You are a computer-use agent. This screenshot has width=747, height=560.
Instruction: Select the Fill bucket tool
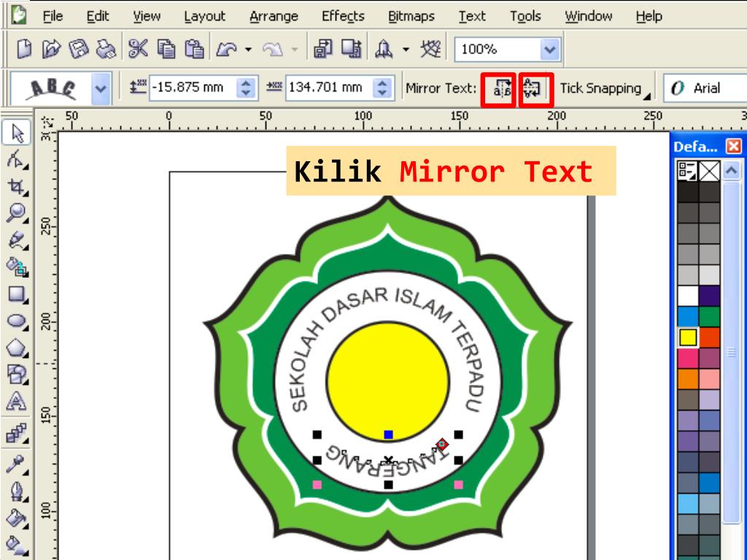tap(17, 518)
